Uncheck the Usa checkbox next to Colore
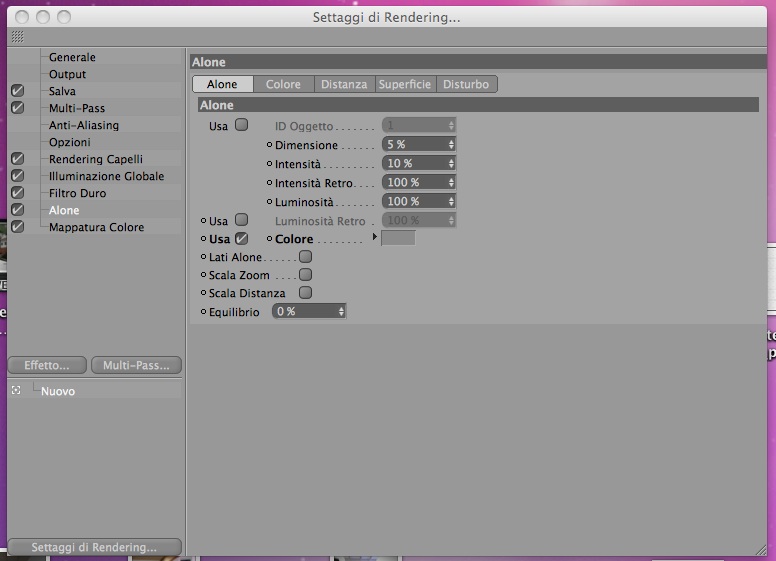Screen dimensions: 776x561 coord(242,238)
